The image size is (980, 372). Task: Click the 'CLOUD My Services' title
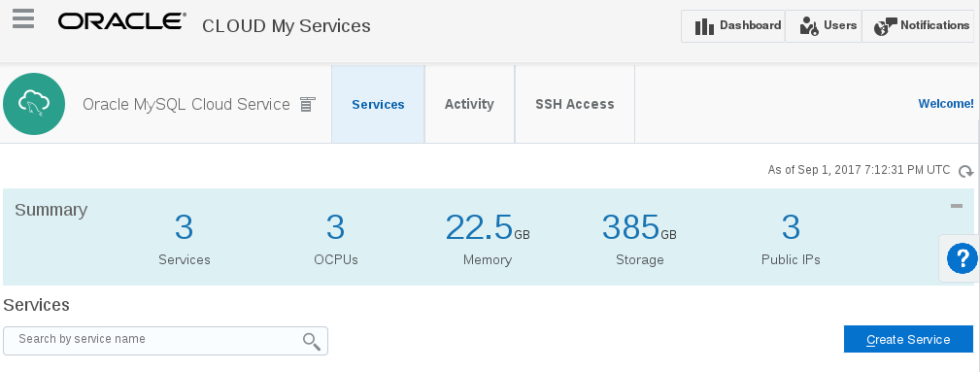coord(287,26)
